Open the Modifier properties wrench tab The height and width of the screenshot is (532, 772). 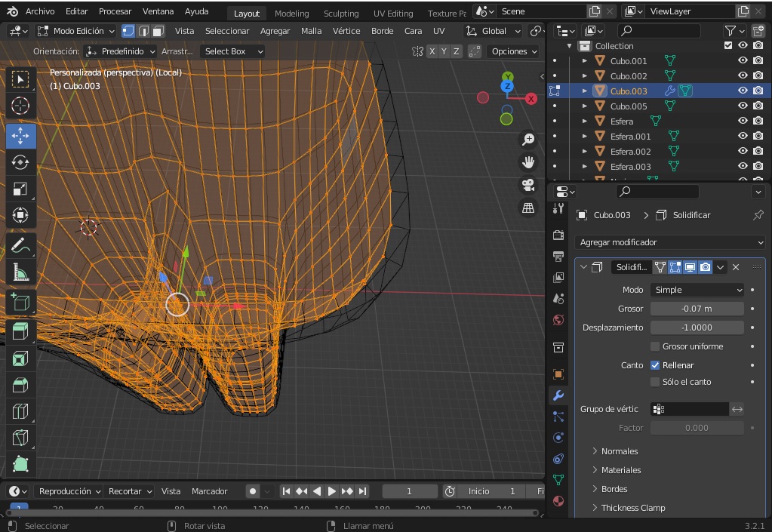558,395
